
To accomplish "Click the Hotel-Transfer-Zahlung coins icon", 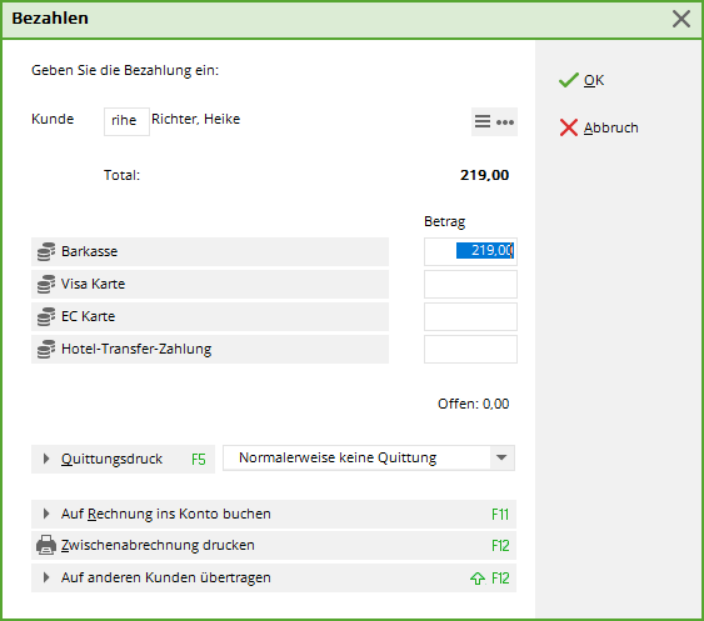I will click(46, 349).
